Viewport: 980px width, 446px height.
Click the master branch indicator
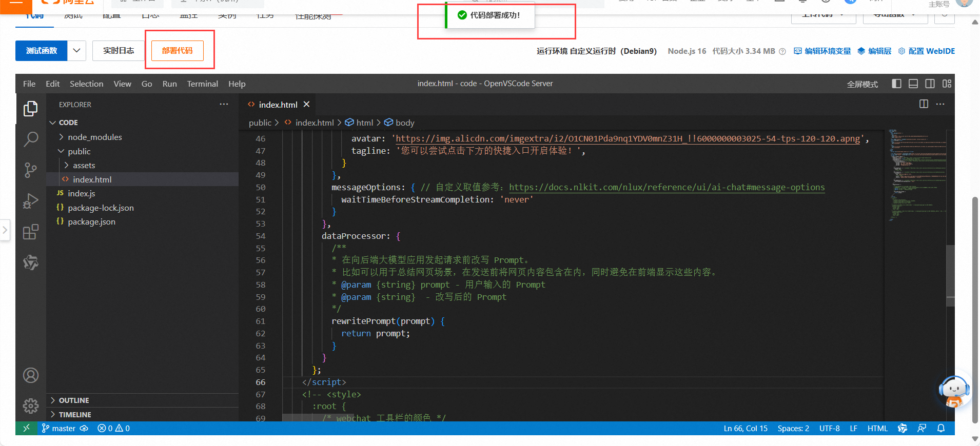[58, 428]
